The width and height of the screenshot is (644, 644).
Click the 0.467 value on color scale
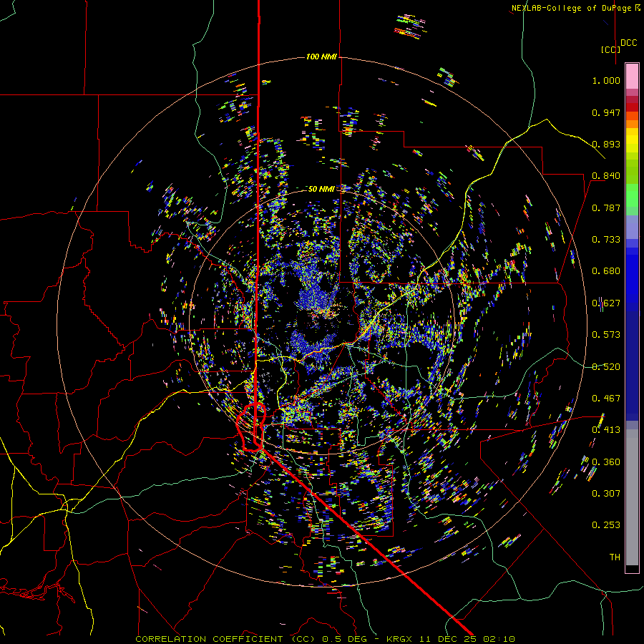(606, 399)
